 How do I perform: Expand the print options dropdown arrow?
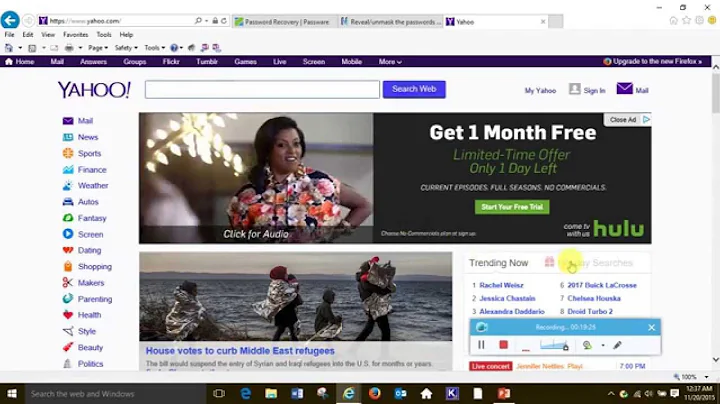(80, 48)
